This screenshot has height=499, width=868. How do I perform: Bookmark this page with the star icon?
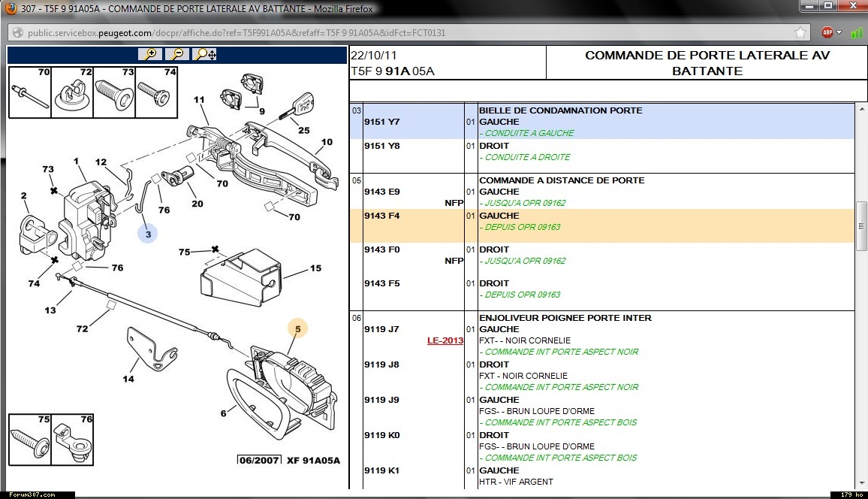[800, 33]
